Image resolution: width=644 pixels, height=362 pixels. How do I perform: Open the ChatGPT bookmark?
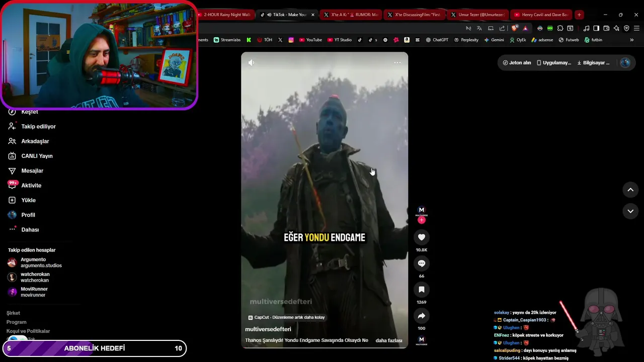coord(437,40)
